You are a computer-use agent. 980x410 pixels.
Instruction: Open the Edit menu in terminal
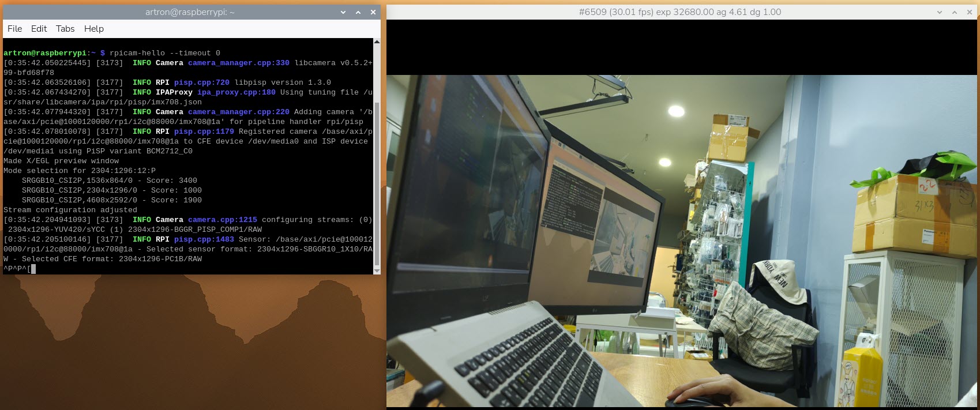(x=39, y=29)
